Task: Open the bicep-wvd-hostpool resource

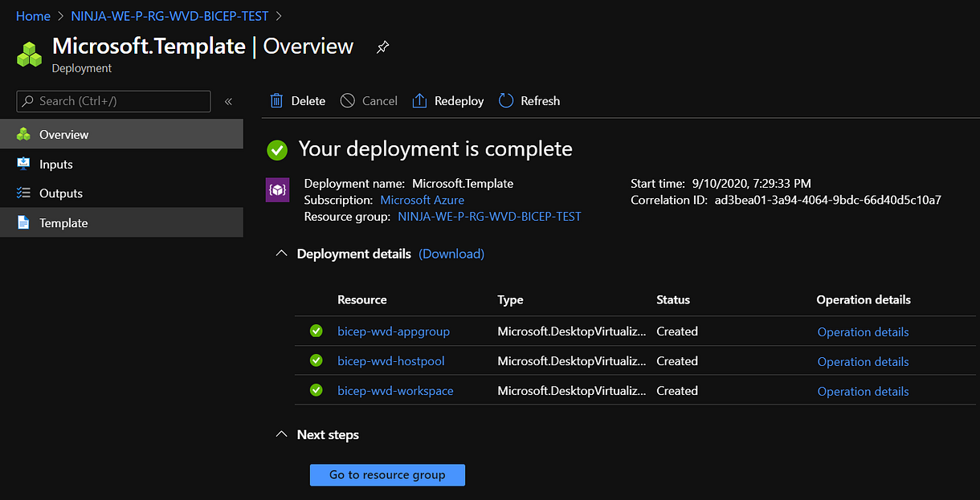Action: (391, 361)
